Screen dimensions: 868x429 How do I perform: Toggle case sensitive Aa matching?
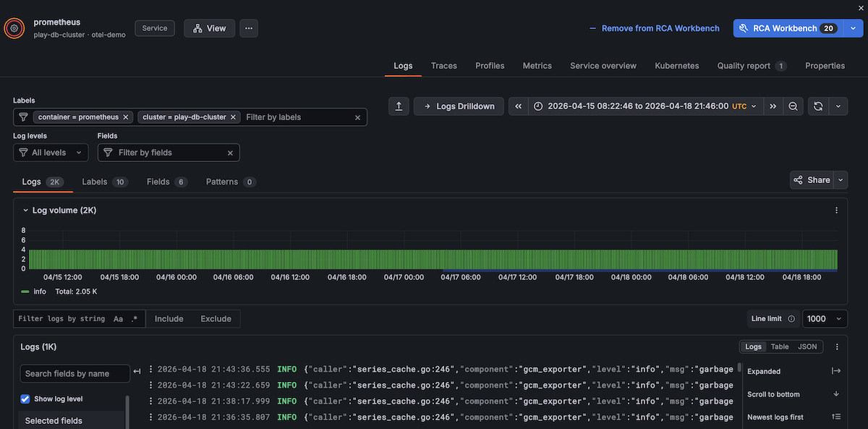pos(119,319)
